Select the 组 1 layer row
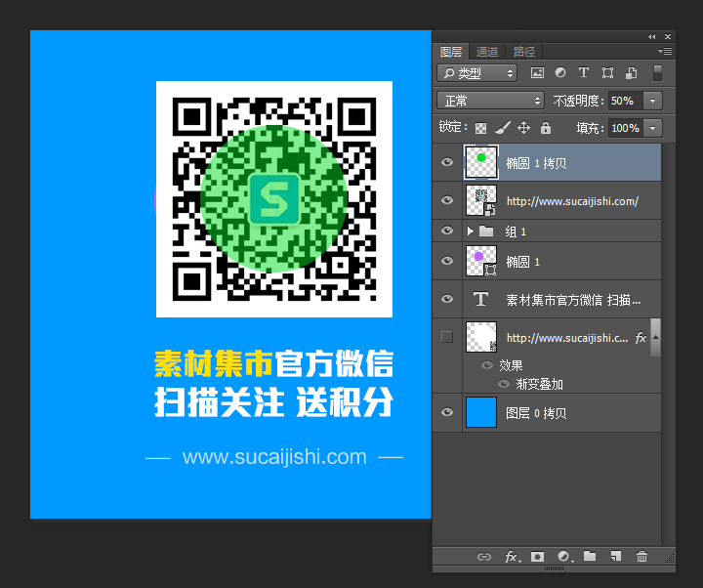 point(547,231)
